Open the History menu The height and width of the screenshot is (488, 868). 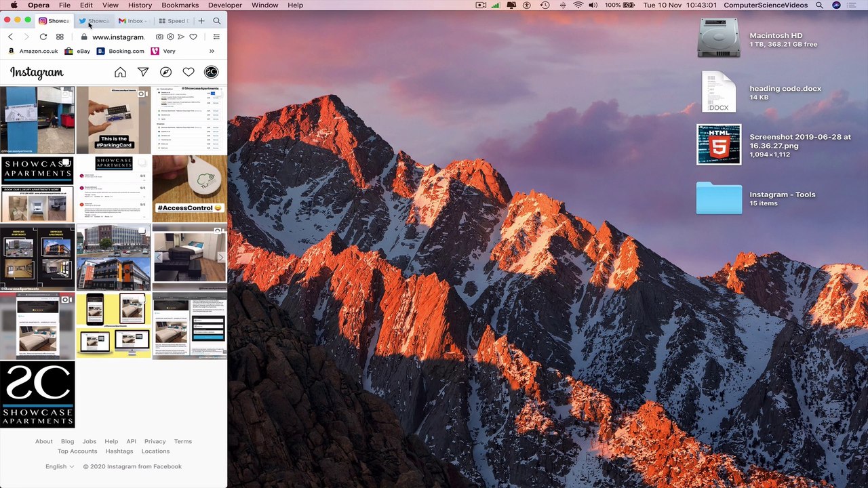140,5
